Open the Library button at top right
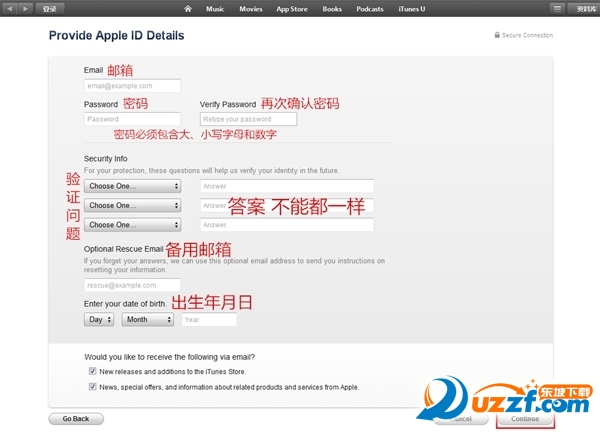This screenshot has width=600, height=437. pos(585,8)
